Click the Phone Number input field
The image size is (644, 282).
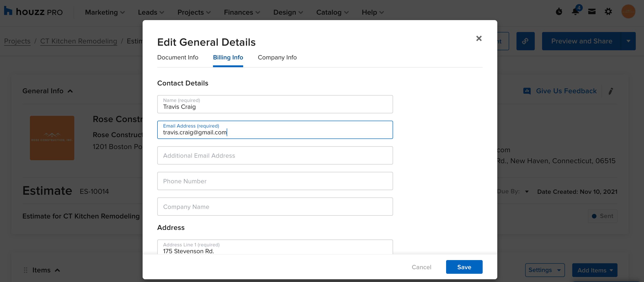pyautogui.click(x=275, y=181)
